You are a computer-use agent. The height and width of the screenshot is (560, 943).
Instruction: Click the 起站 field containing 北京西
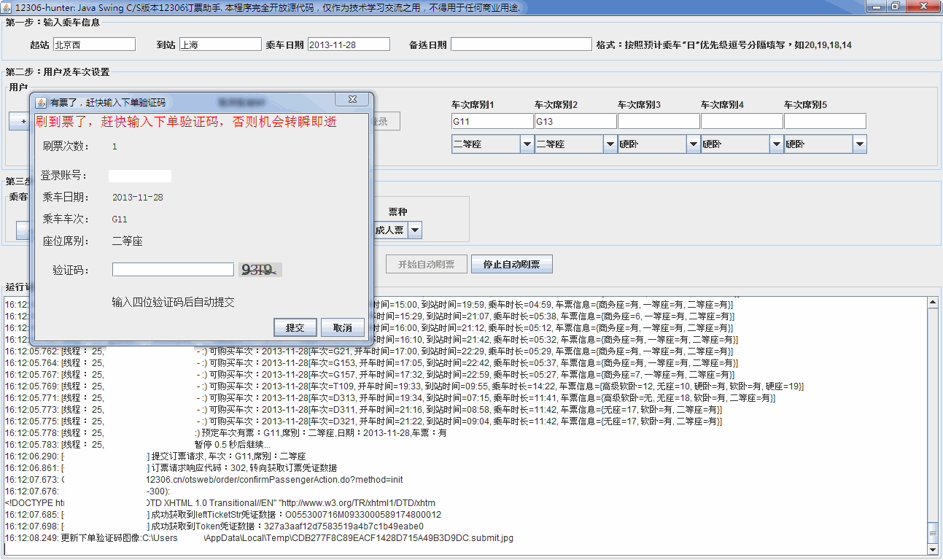(x=94, y=44)
